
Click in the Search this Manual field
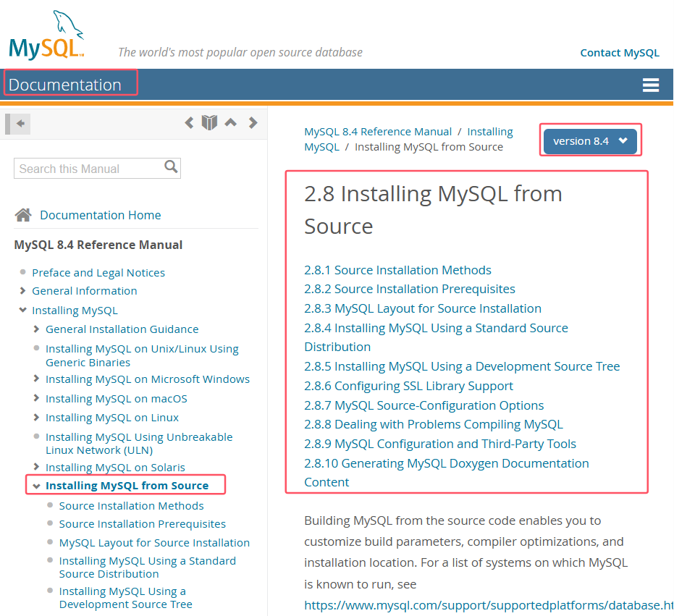click(x=97, y=168)
